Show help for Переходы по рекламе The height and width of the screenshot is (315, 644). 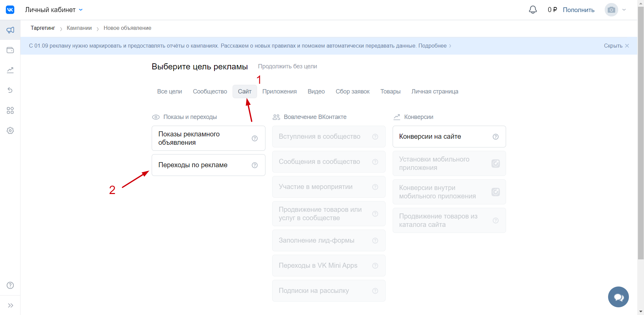pyautogui.click(x=255, y=165)
